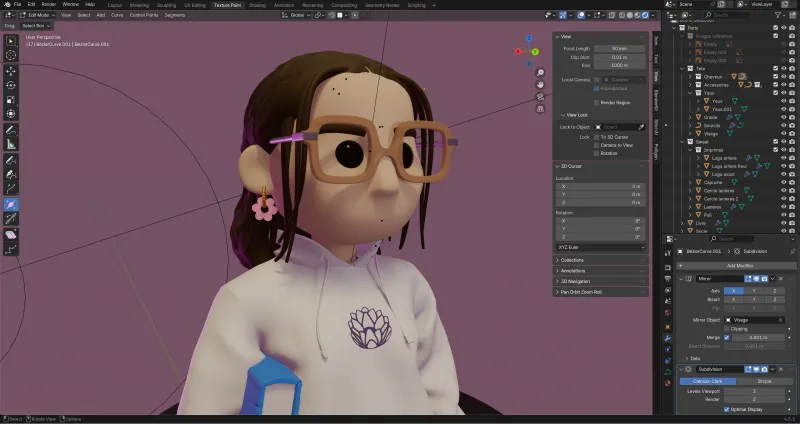
Task: Open the Render menu
Action: point(48,5)
